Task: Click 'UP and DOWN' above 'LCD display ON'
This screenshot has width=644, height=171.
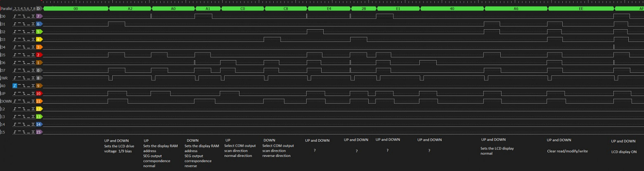Action: point(623,141)
